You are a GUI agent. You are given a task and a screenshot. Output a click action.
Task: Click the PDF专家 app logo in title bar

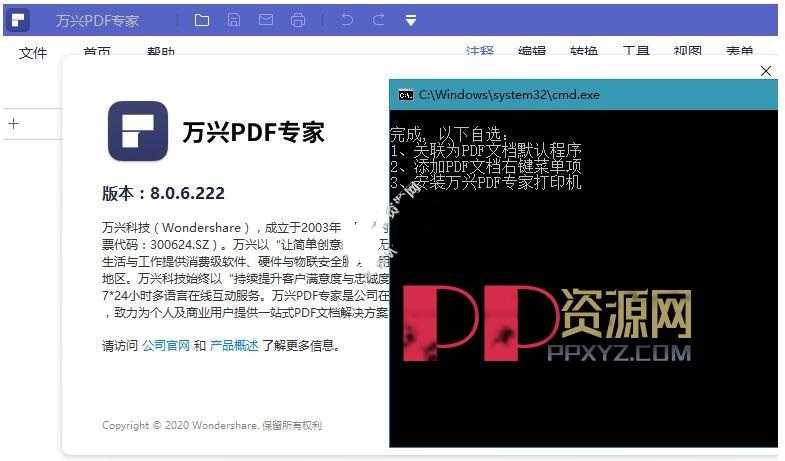pos(18,20)
